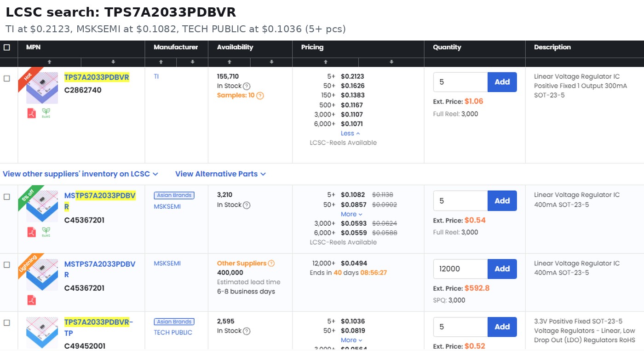Click the quantity field in the TI row

(460, 82)
